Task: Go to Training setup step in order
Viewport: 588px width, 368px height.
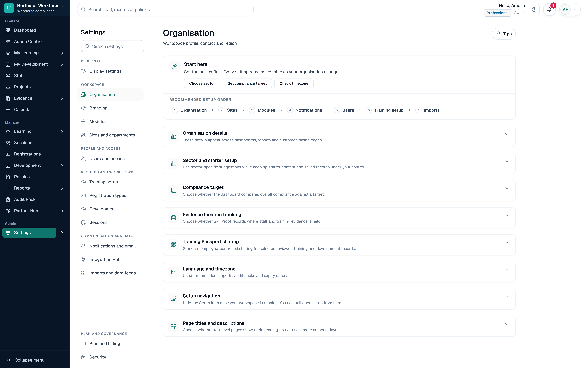Action: tap(385, 110)
